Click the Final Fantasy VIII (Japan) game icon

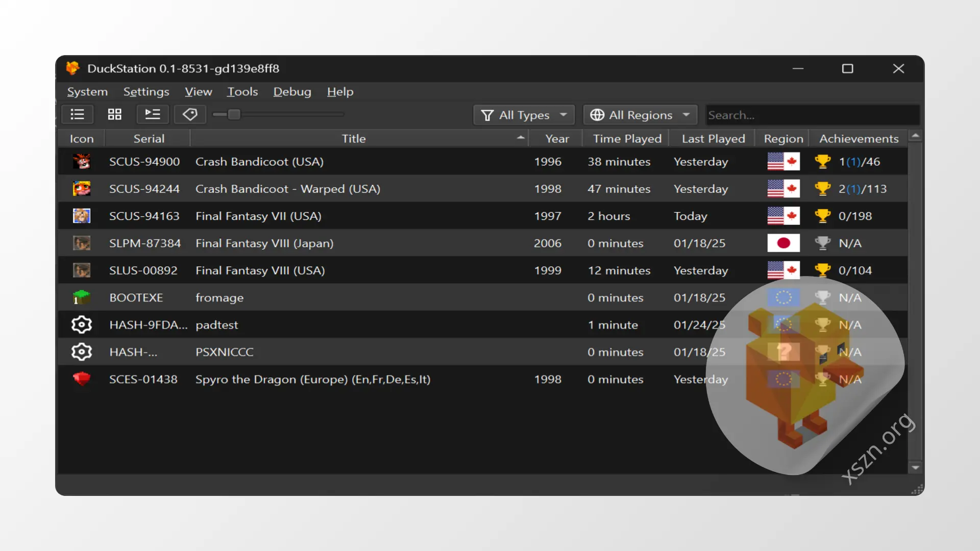point(82,243)
